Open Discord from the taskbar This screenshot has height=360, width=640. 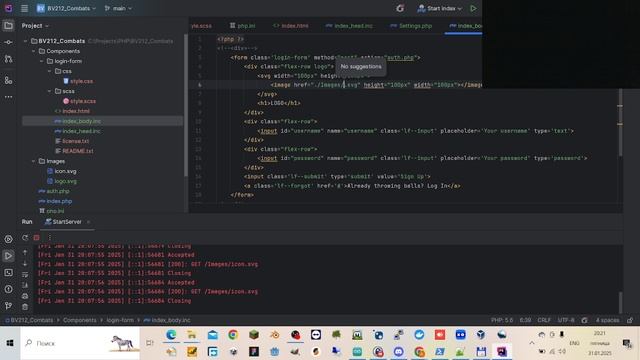399,352
